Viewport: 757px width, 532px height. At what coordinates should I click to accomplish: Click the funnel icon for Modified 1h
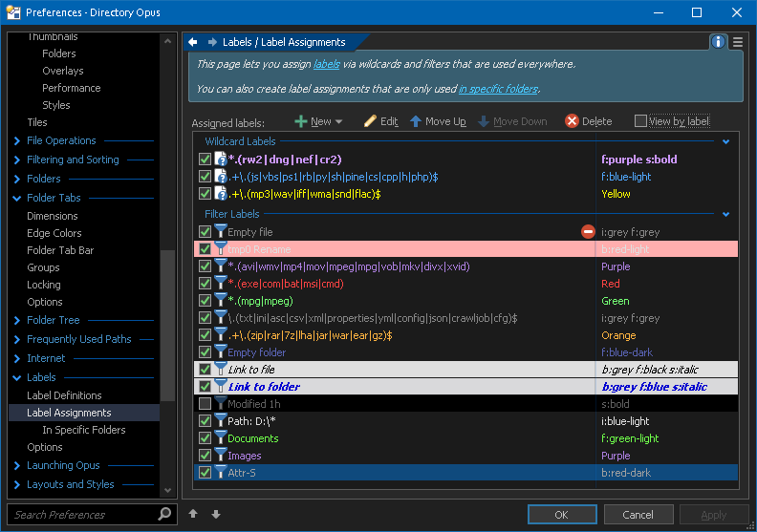point(220,403)
